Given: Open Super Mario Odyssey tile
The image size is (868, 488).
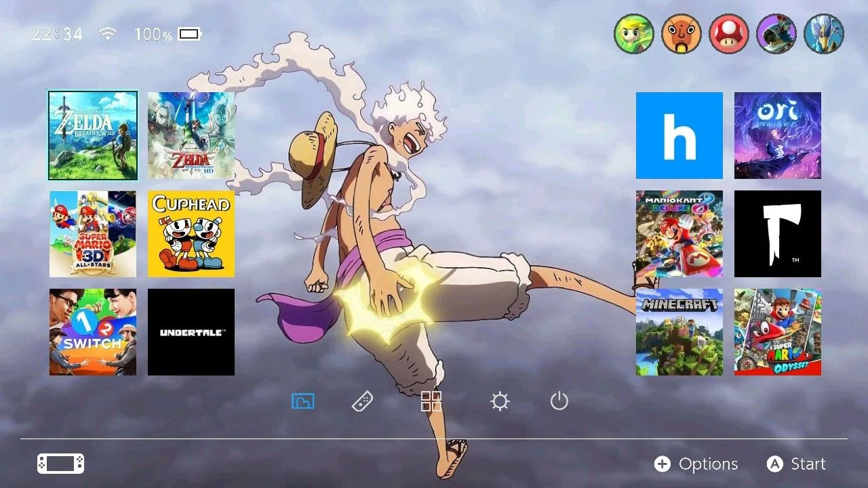Looking at the screenshot, I should pos(778,332).
